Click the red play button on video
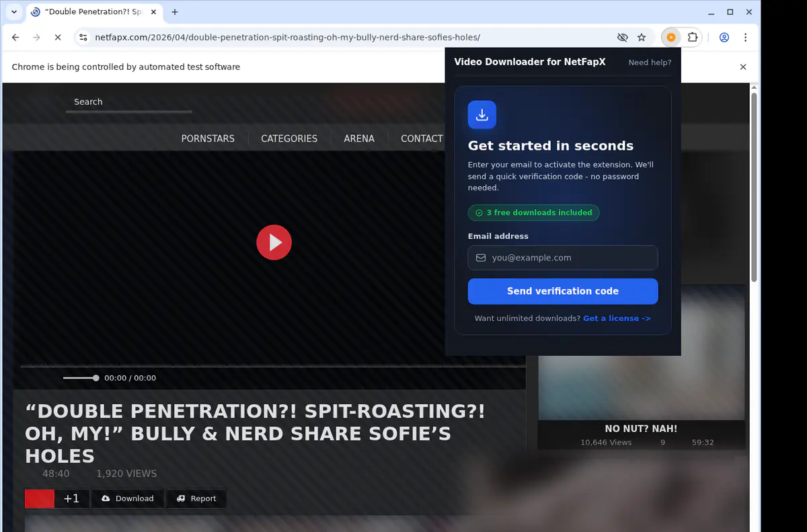This screenshot has width=807, height=532. click(x=274, y=242)
